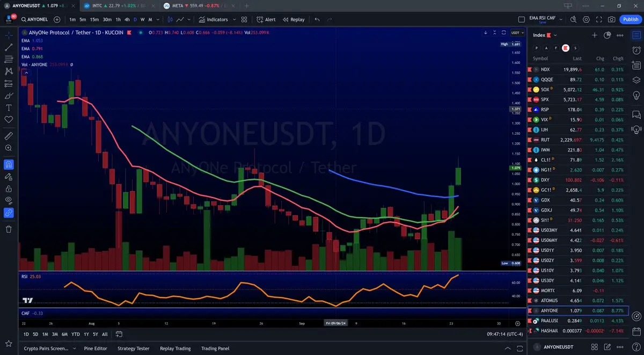The width and height of the screenshot is (644, 355).
Task: Toggle magnet mode on drawings
Action: 9,164
